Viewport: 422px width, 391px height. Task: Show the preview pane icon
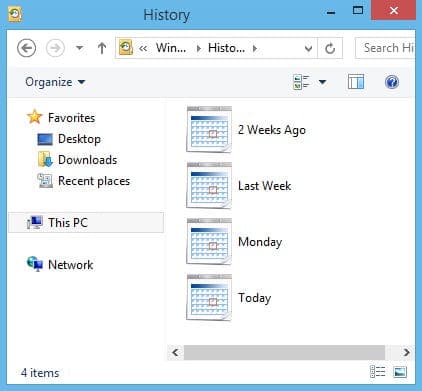tap(356, 82)
